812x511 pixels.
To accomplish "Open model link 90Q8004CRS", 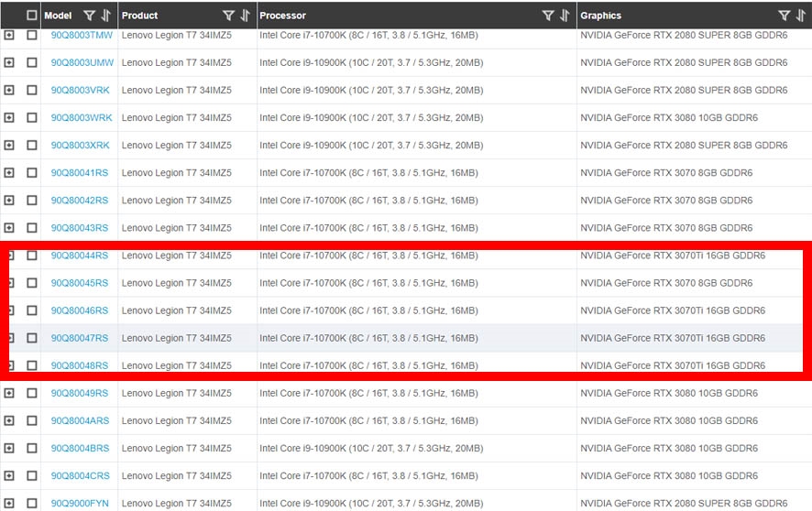I will tap(81, 476).
